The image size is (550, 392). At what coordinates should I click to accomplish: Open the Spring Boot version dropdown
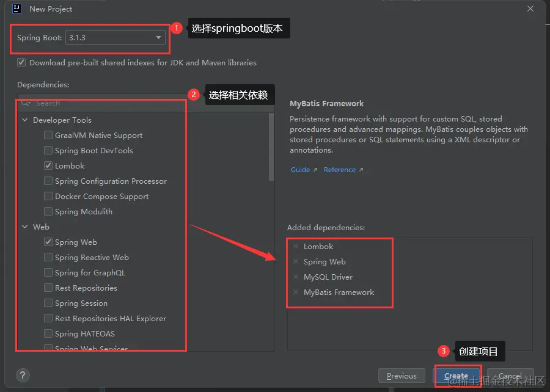(115, 37)
